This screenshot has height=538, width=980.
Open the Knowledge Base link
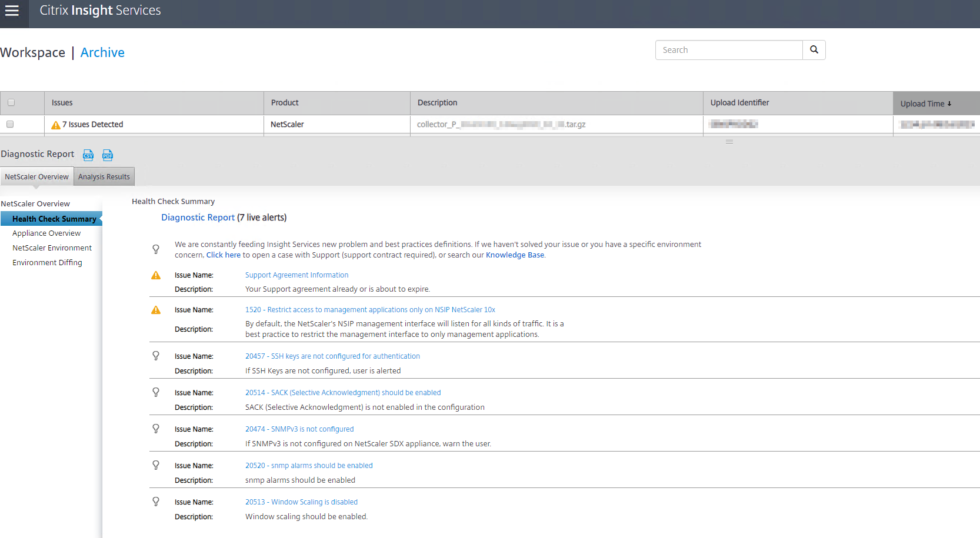coord(515,255)
